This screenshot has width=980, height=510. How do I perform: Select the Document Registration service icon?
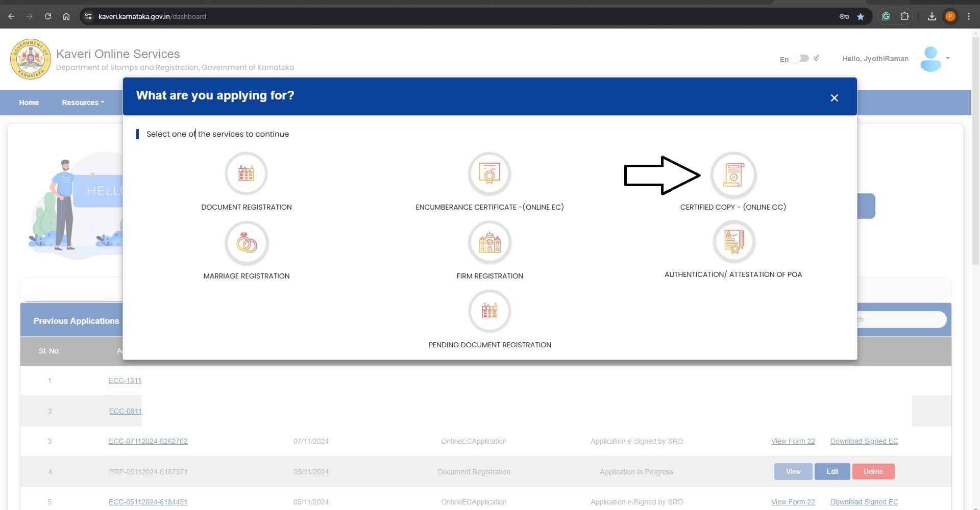[246, 174]
